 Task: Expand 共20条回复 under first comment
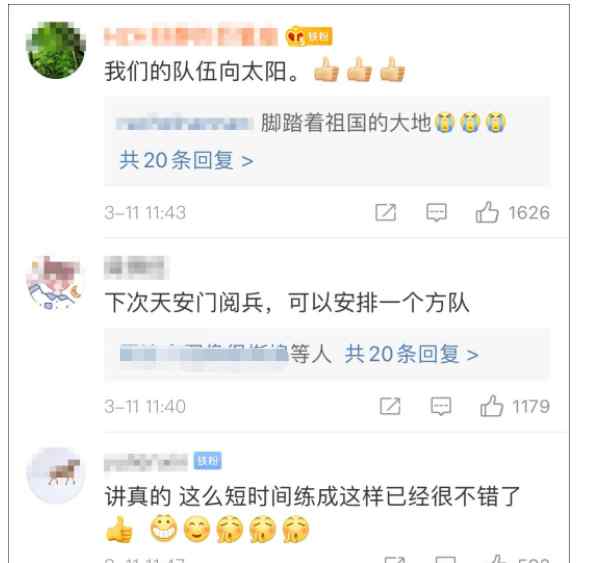[186, 160]
